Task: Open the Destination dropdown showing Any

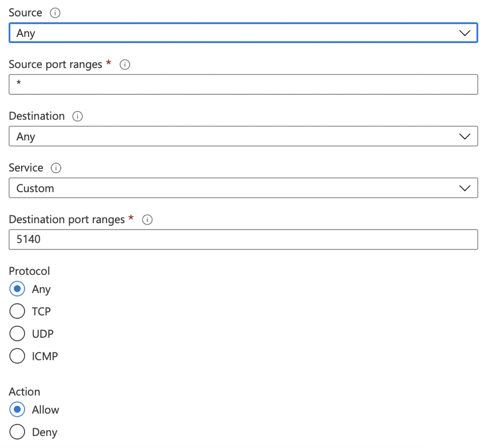Action: coord(231,136)
